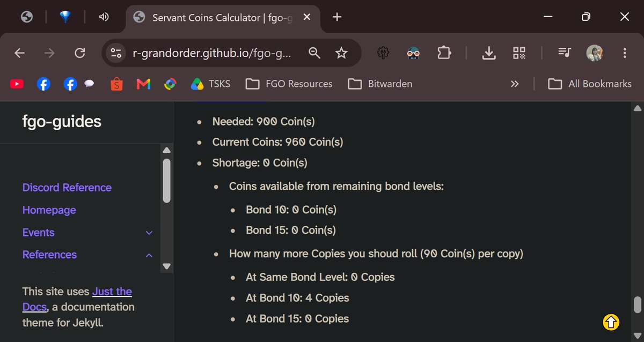Image resolution: width=644 pixels, height=342 pixels.
Task: Open the gear-head extension icon
Action: click(x=383, y=53)
